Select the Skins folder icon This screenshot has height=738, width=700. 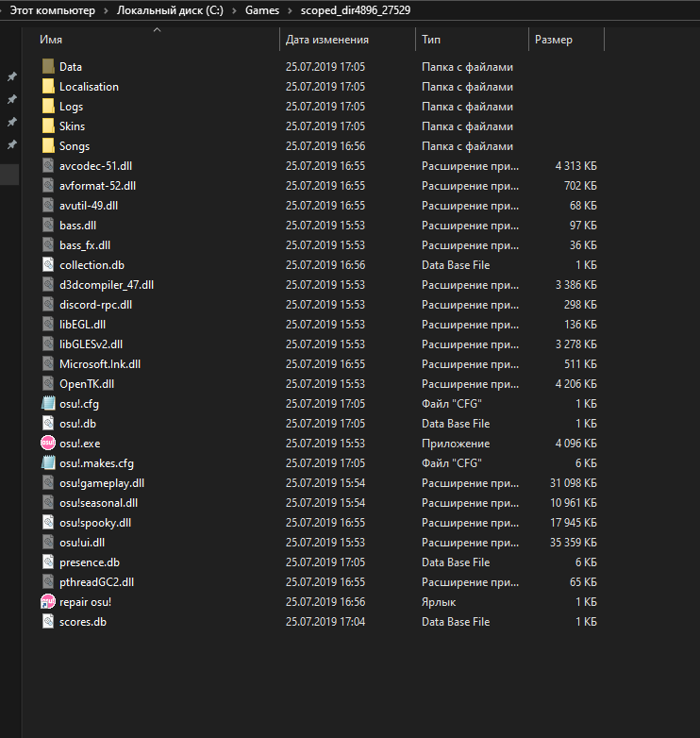[x=48, y=126]
